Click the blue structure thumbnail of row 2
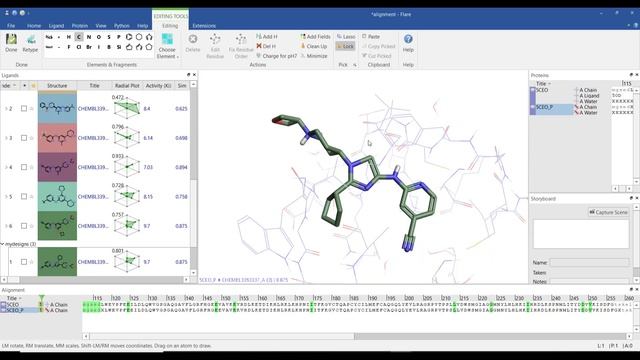Image resolution: width=640 pixels, height=360 pixels. [x=57, y=108]
